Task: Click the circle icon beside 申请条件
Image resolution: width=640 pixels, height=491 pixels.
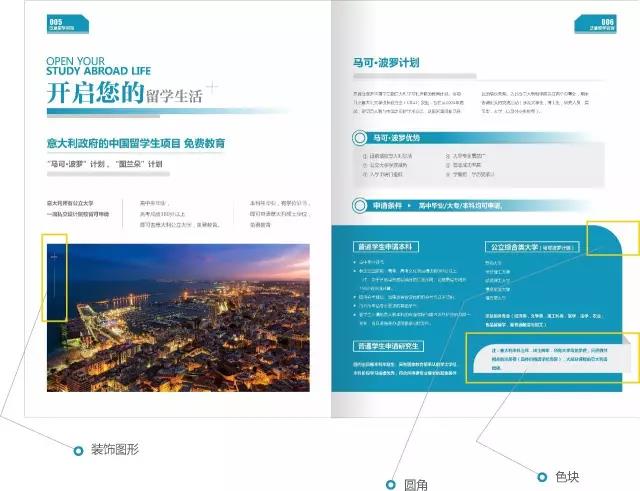Action: click(358, 206)
